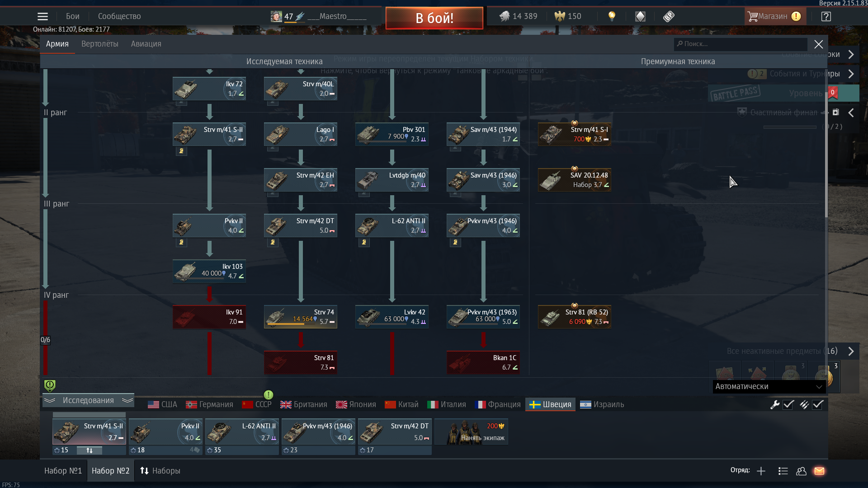Collapse the Исследования panel
Screen dimensions: 868x488
click(x=88, y=400)
